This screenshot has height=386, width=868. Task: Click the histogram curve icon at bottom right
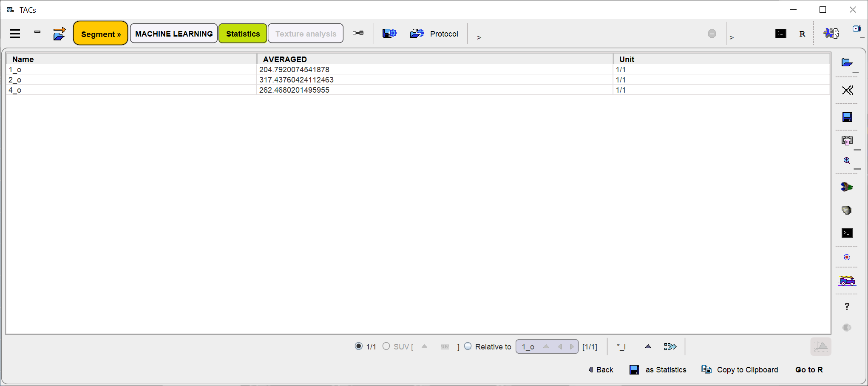[x=821, y=346]
